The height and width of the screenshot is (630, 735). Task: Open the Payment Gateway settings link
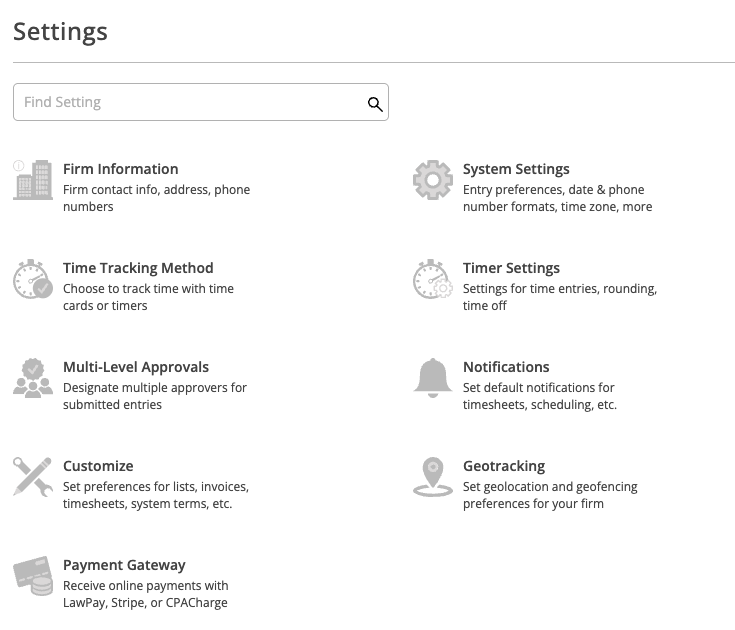[124, 565]
